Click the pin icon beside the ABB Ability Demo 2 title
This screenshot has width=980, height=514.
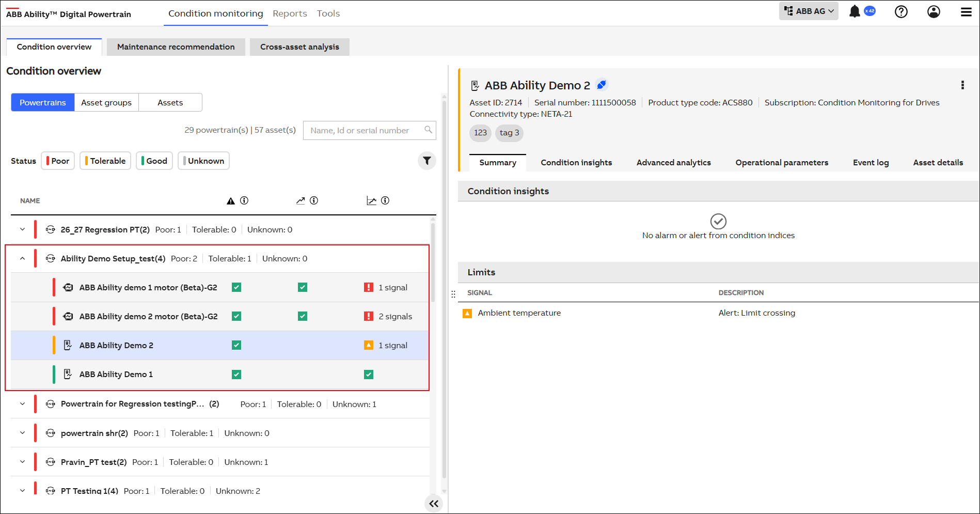click(602, 85)
